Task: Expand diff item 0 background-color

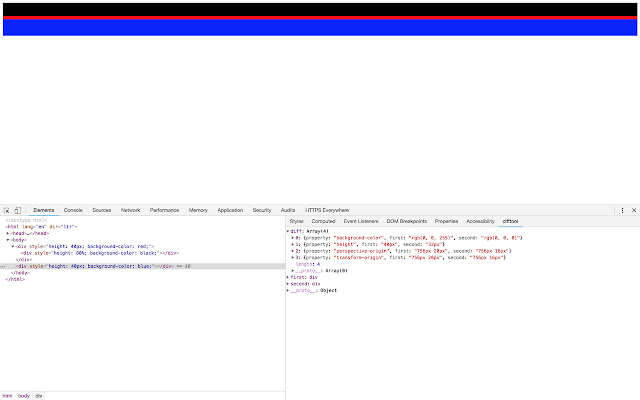Action: click(293, 238)
